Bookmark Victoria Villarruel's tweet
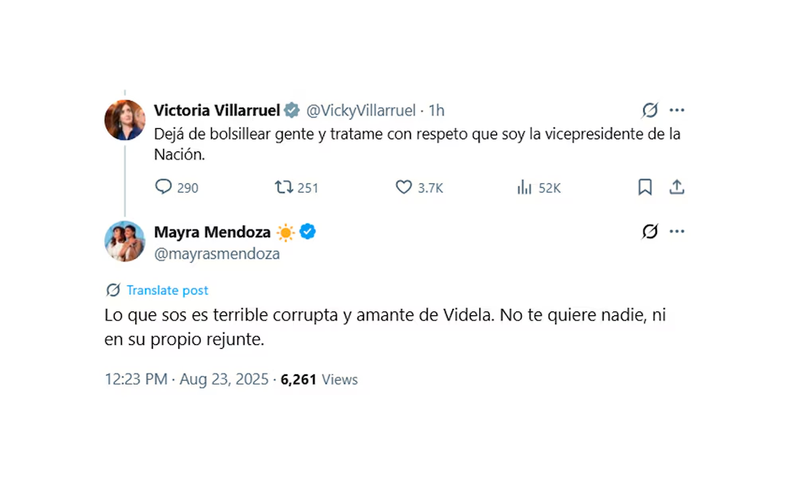 pos(645,187)
